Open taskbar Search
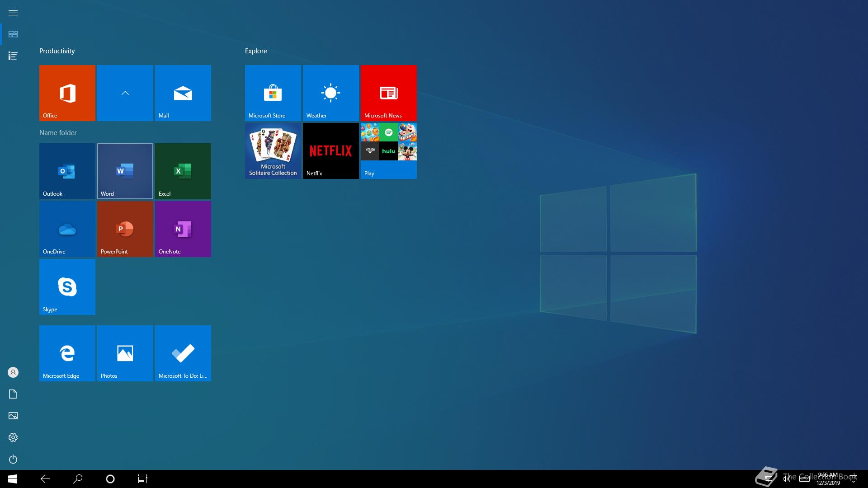The width and height of the screenshot is (868, 488). pos(78,479)
